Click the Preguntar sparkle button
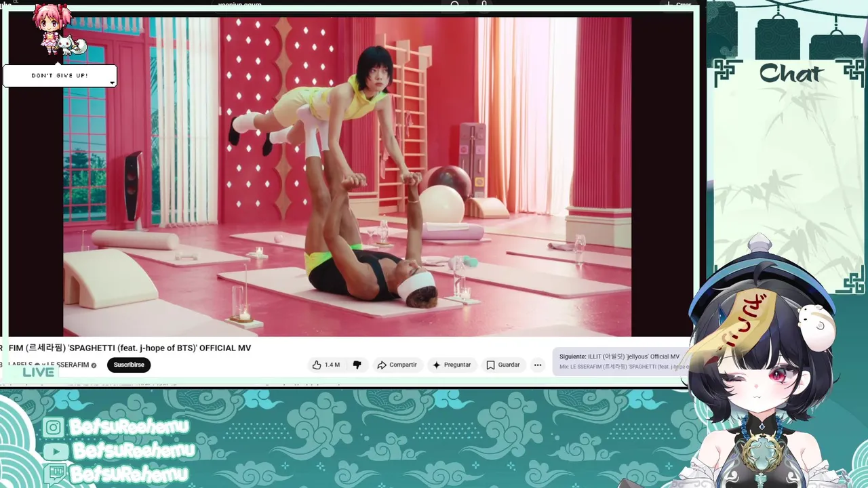Screen dimensions: 868x488 pyautogui.click(x=452, y=365)
